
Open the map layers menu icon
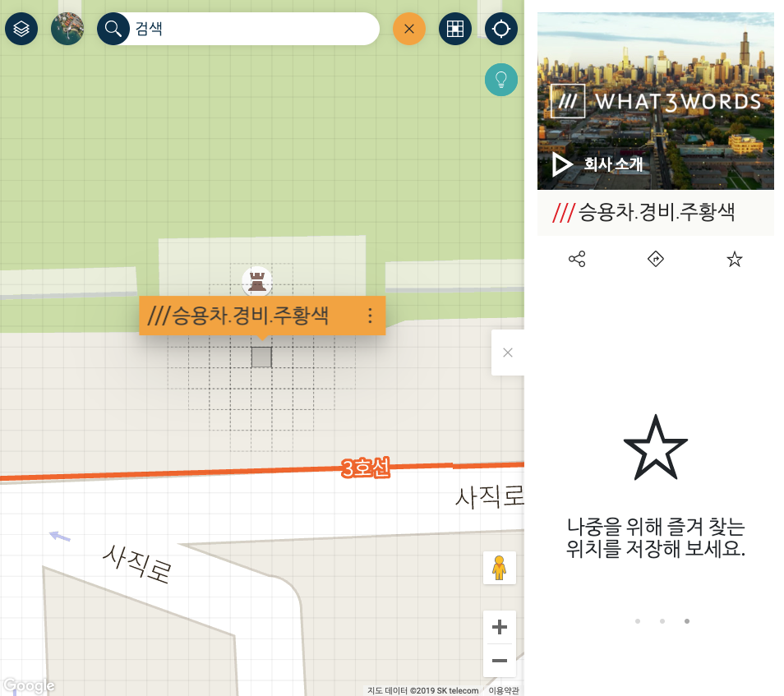coord(21,29)
